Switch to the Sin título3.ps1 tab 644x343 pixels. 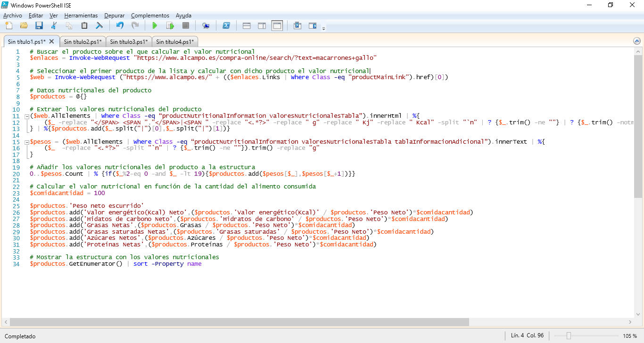tap(129, 42)
